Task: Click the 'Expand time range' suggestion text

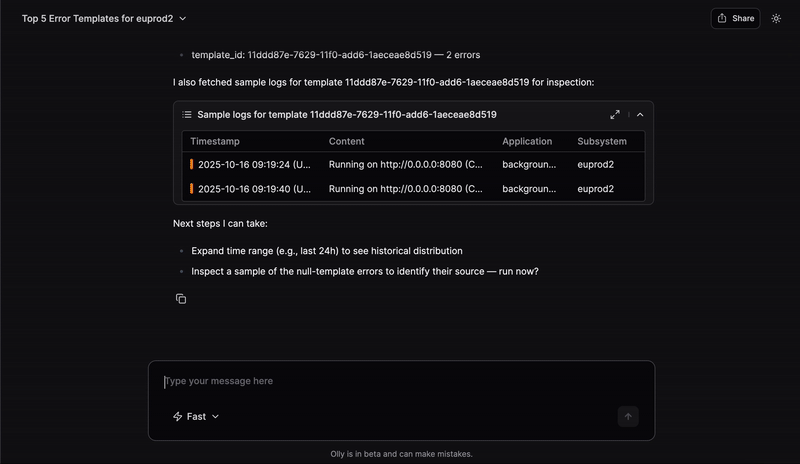Action: click(327, 251)
